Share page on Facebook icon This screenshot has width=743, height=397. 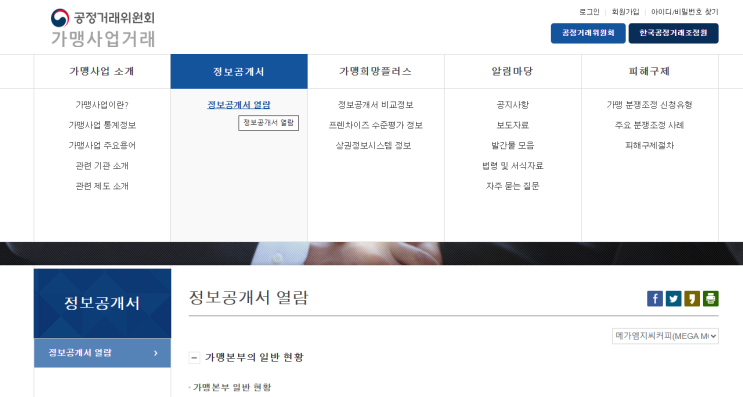pos(655,298)
